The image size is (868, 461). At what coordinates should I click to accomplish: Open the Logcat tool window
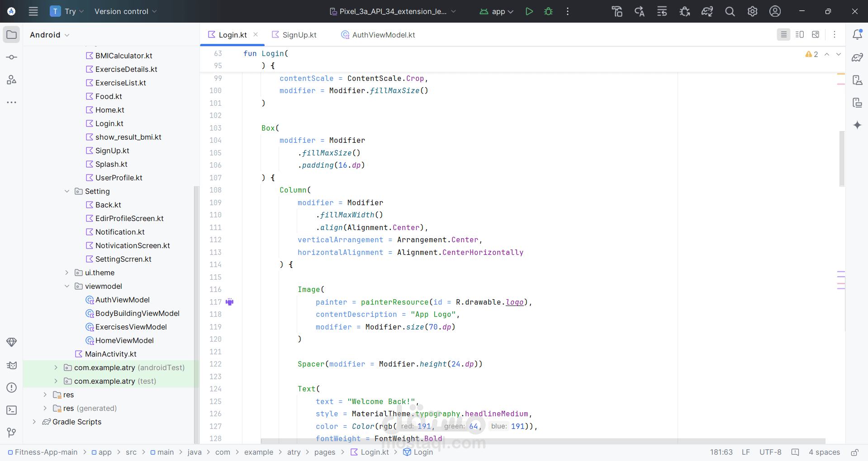pos(12,365)
